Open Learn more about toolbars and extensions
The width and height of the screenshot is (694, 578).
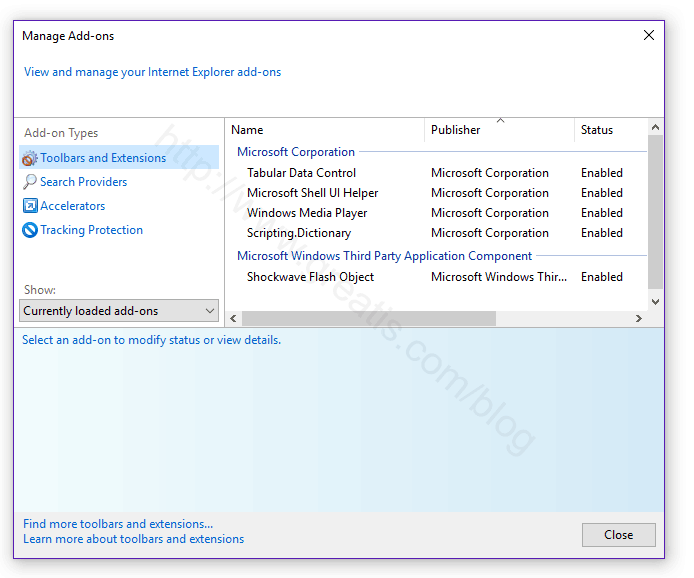coord(133,539)
